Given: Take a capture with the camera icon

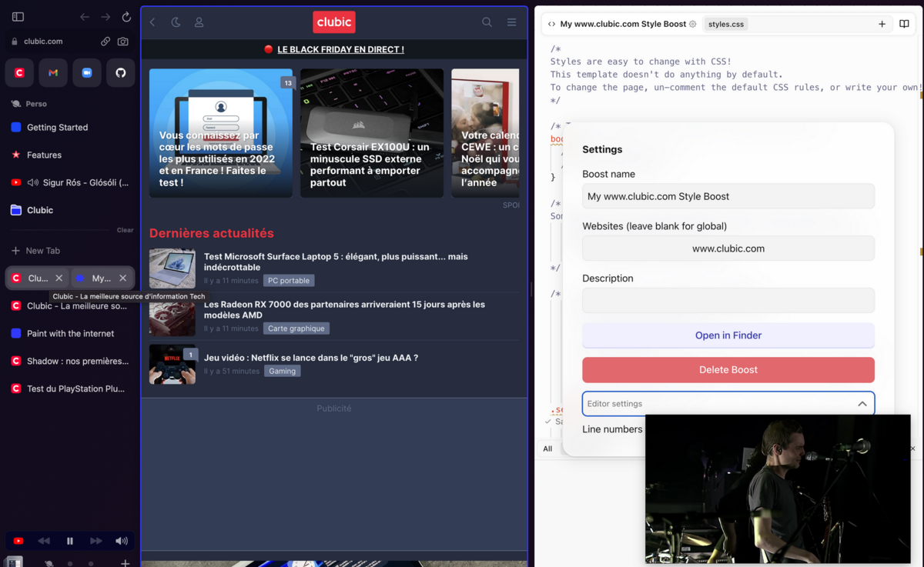Looking at the screenshot, I should click(123, 42).
